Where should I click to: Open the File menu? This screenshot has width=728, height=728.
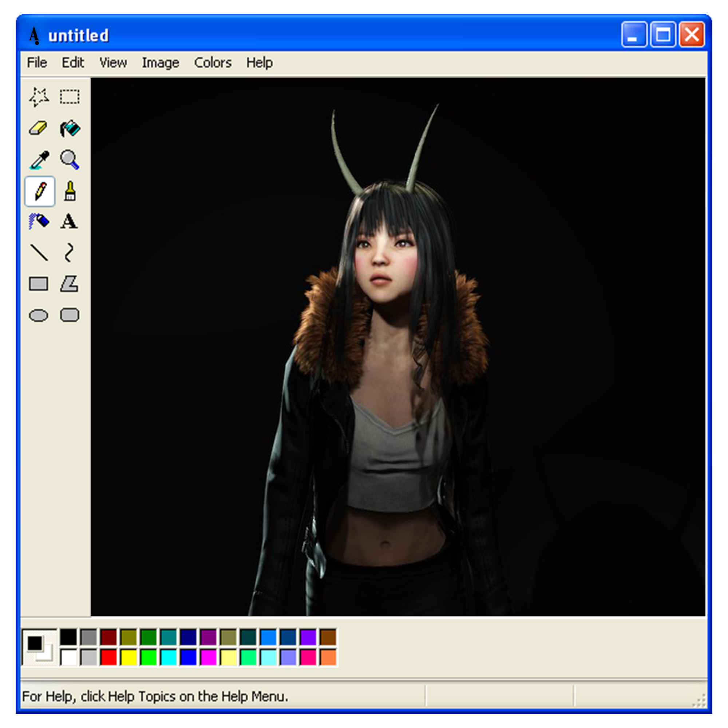pyautogui.click(x=37, y=63)
